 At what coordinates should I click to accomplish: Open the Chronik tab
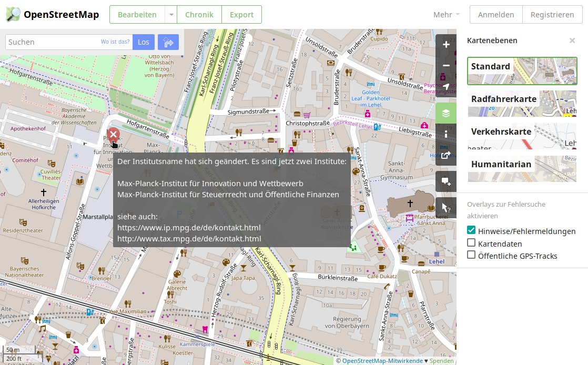[199, 15]
